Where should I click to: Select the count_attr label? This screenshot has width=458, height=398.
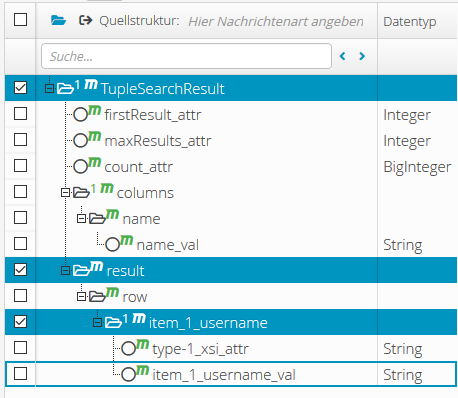[139, 167]
